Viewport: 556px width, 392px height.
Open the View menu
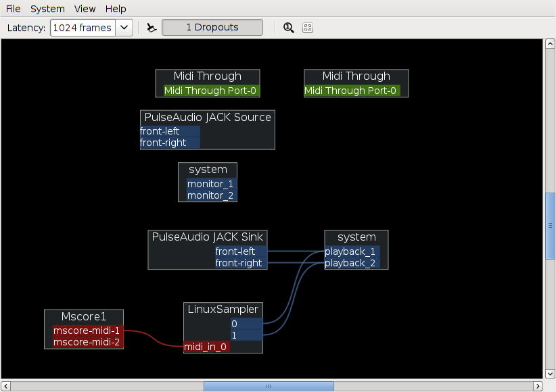85,9
